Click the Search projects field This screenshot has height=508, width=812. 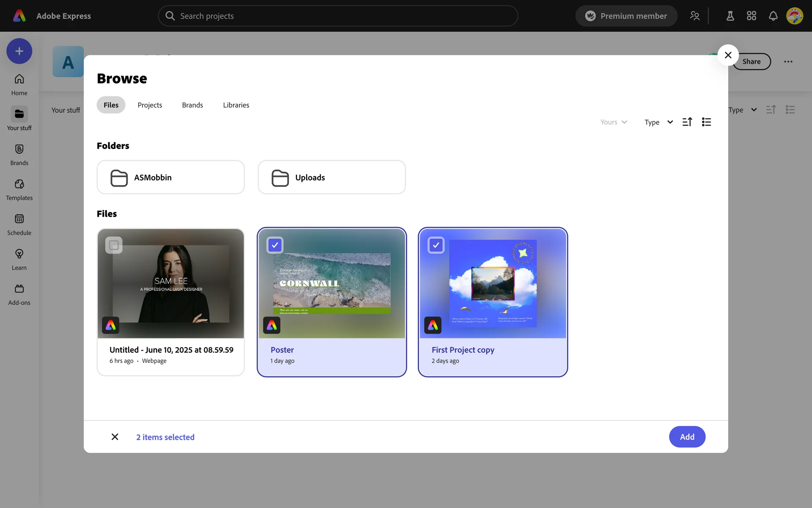[x=338, y=16]
